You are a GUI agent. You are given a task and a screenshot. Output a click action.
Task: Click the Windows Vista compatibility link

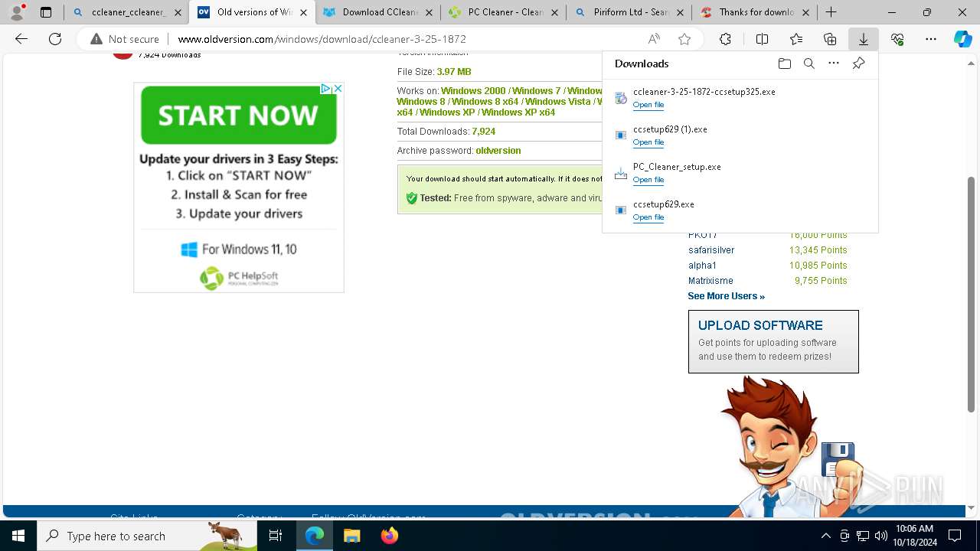pos(557,102)
